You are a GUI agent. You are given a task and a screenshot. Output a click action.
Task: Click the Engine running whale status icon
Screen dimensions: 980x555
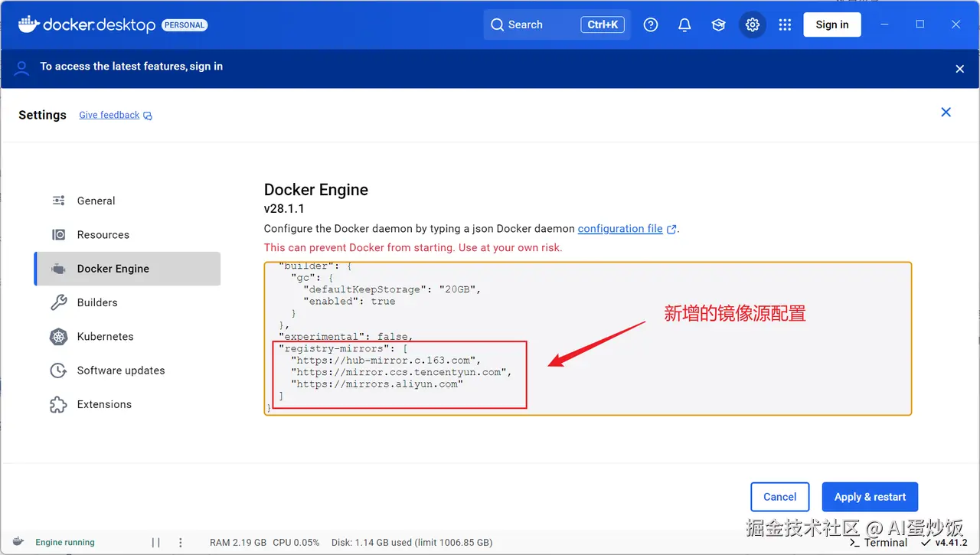pos(18,542)
